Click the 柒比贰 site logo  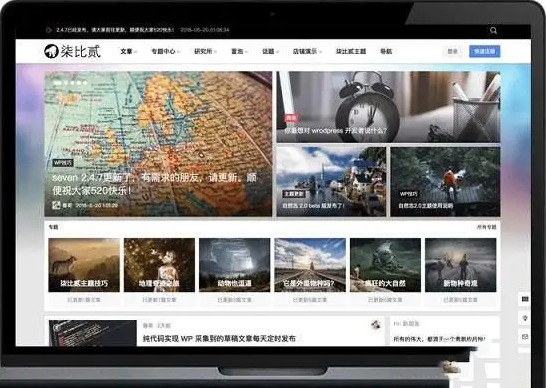72,51
